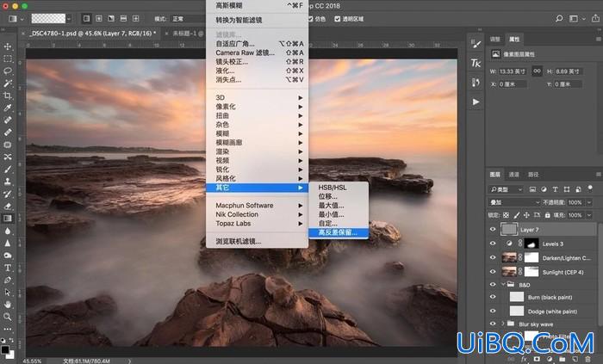Click the search magnifier in options bar

[x=559, y=18]
